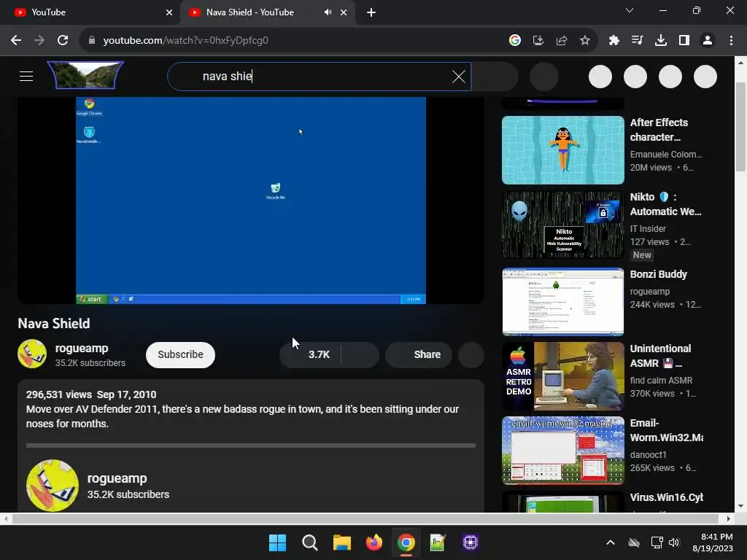Click the install app icon in the address bar
This screenshot has height=560, width=747.
click(538, 41)
